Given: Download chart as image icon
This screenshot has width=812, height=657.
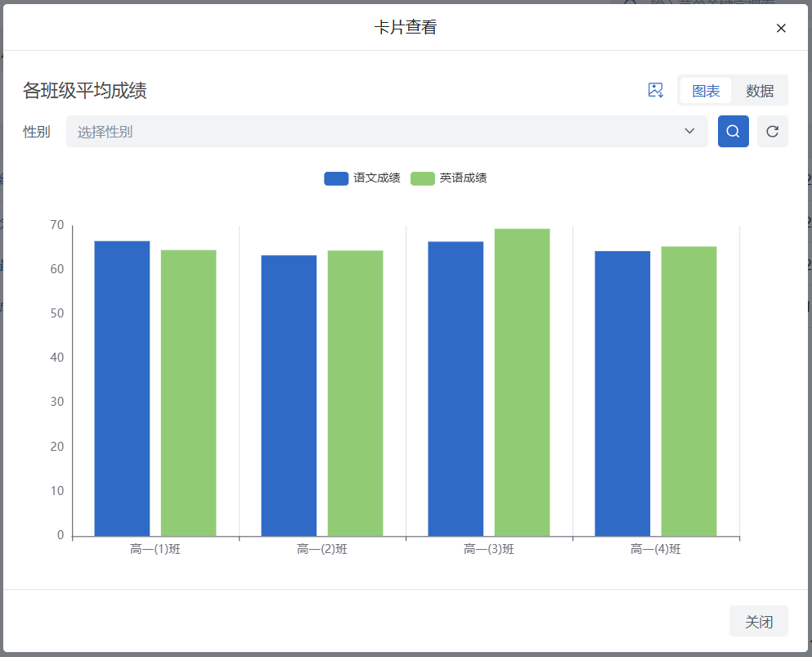Looking at the screenshot, I should (x=656, y=90).
